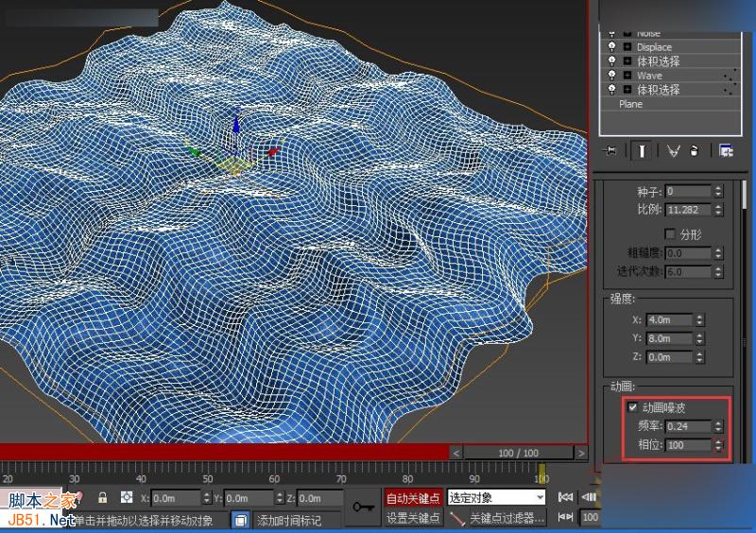The image size is (756, 533).
Task: Click the 频率 value input field
Action: tap(688, 427)
